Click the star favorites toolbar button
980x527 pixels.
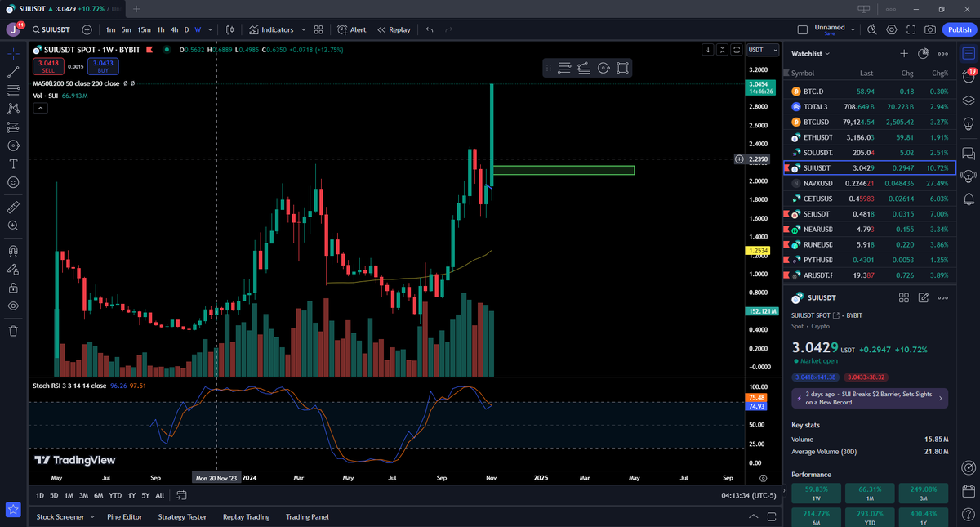pos(13,509)
